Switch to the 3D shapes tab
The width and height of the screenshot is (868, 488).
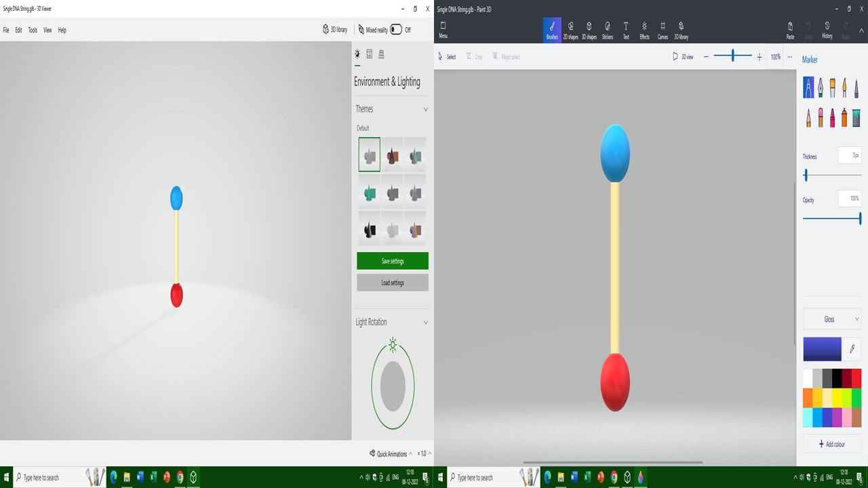(x=589, y=30)
